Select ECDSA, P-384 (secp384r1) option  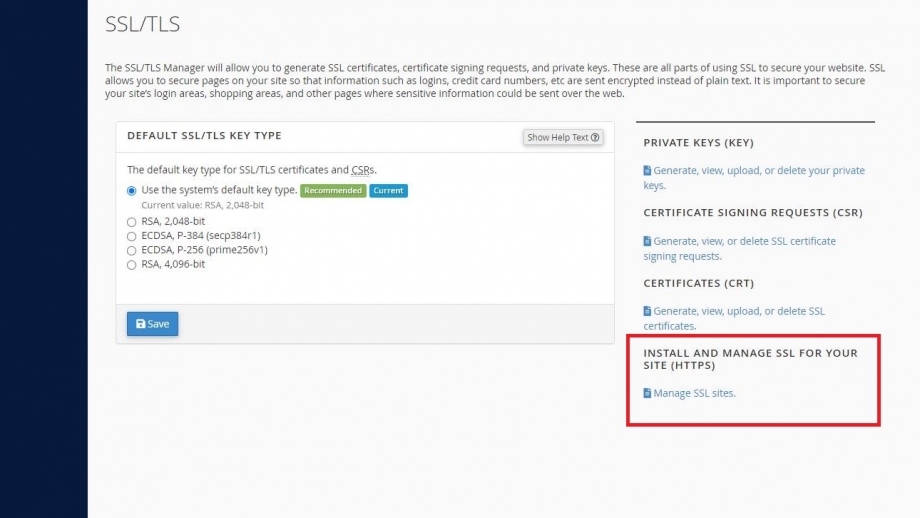point(131,236)
